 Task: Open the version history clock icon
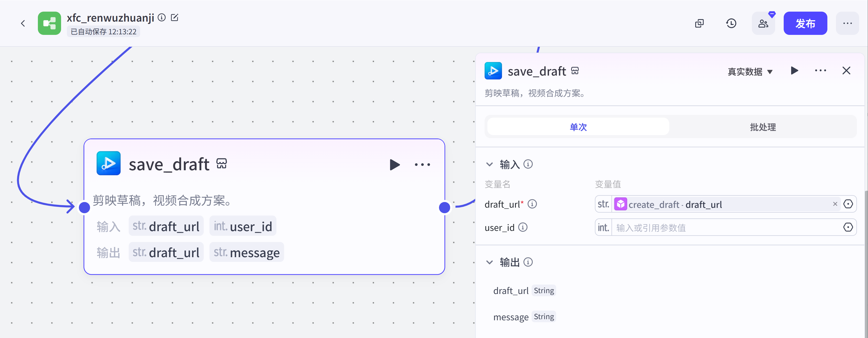pos(731,23)
